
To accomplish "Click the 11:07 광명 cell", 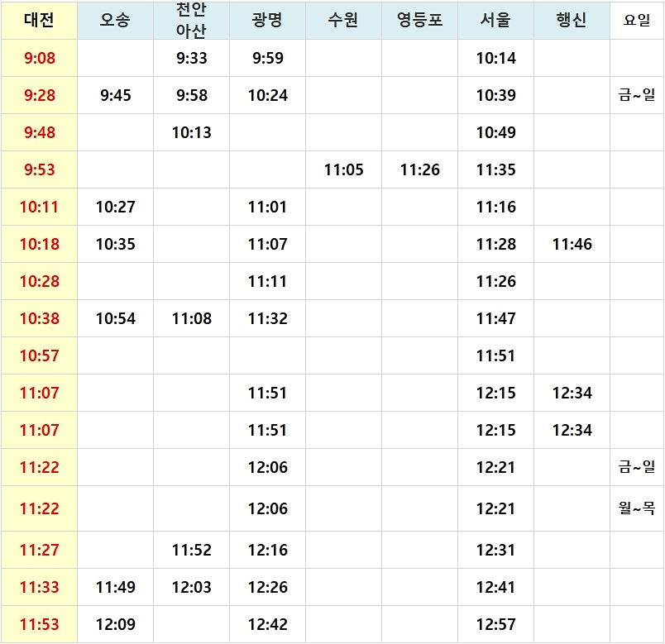I will tap(267, 244).
